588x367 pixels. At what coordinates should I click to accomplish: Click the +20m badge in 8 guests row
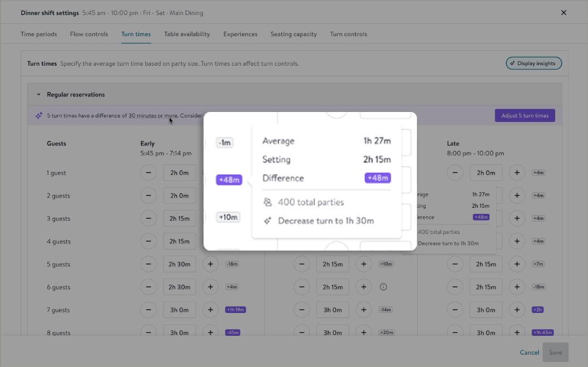pos(386,332)
